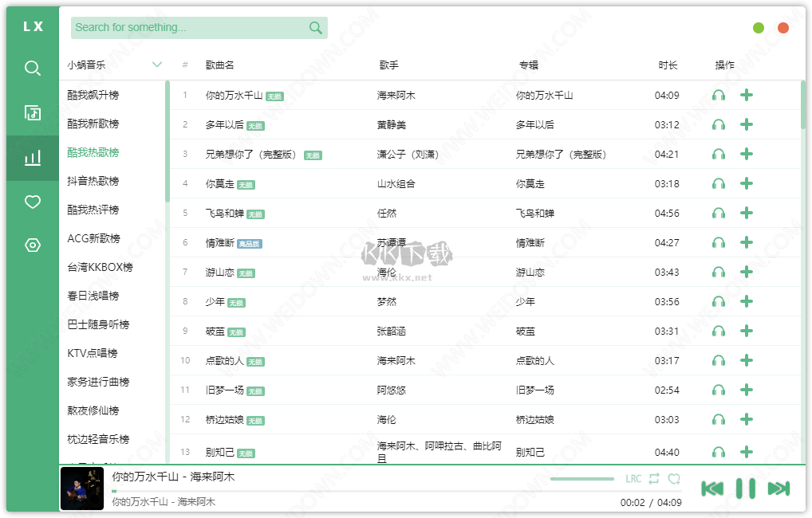Pause the currently playing song

point(746,487)
